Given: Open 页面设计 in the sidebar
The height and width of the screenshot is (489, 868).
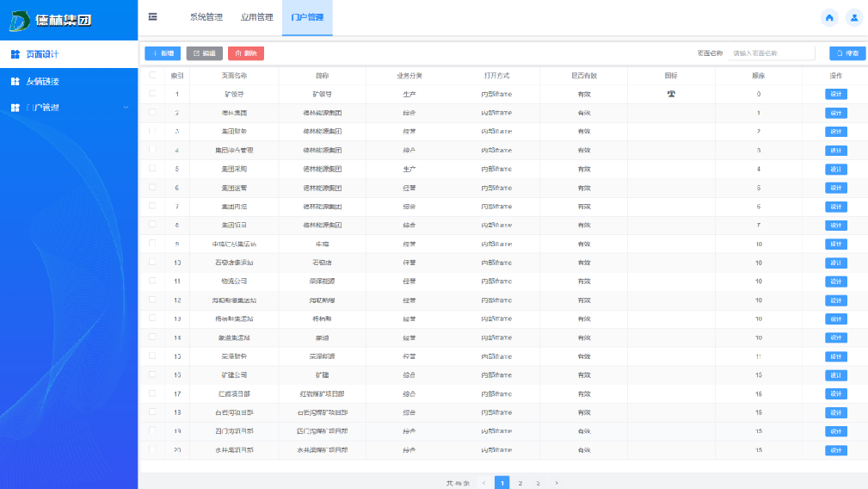Looking at the screenshot, I should (x=69, y=54).
